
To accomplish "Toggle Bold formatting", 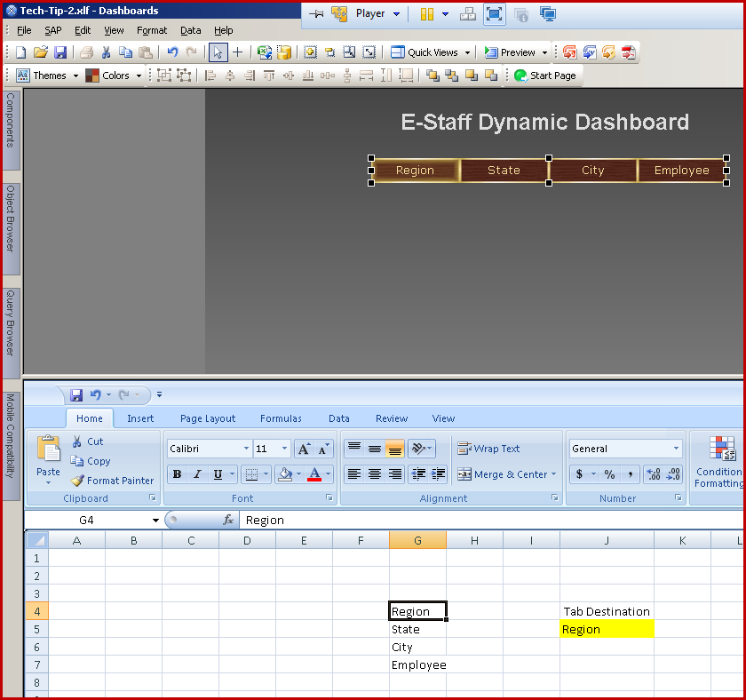I will click(x=177, y=474).
